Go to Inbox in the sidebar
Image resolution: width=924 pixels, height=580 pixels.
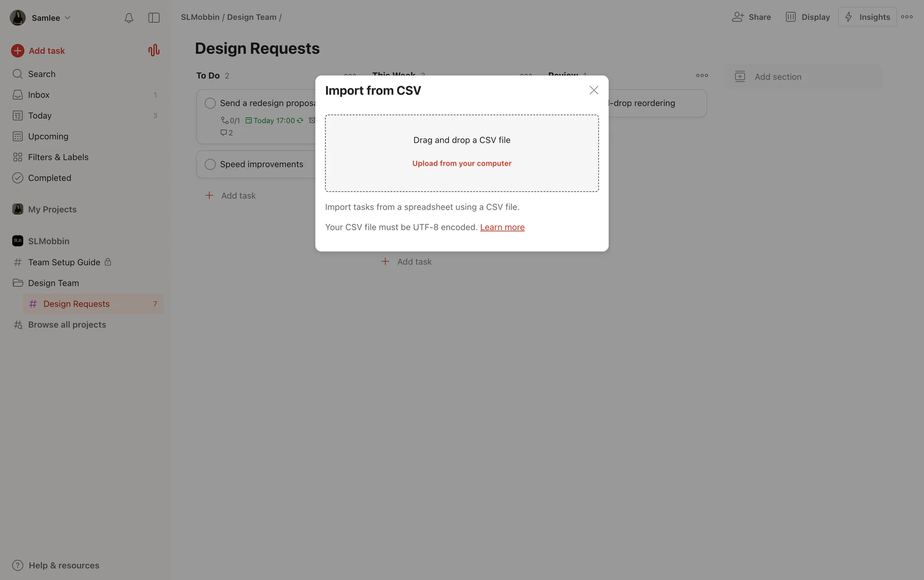(38, 95)
